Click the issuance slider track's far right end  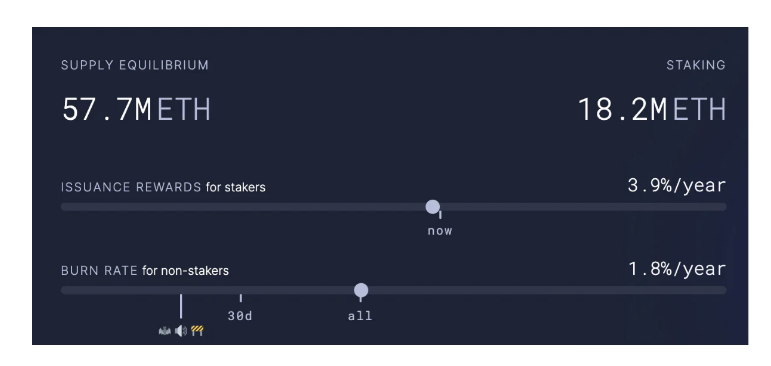[x=722, y=207]
